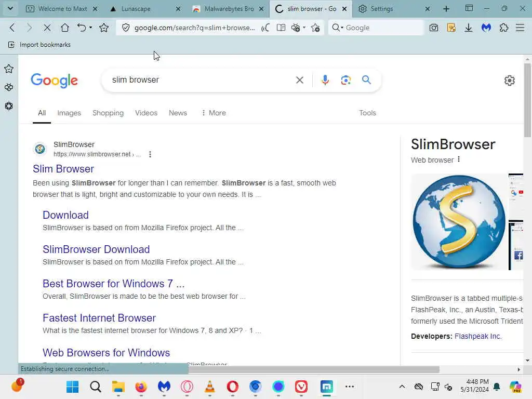Click the ad blocker icon in address bar
Viewport: 532px width, 399px height.
point(296,28)
